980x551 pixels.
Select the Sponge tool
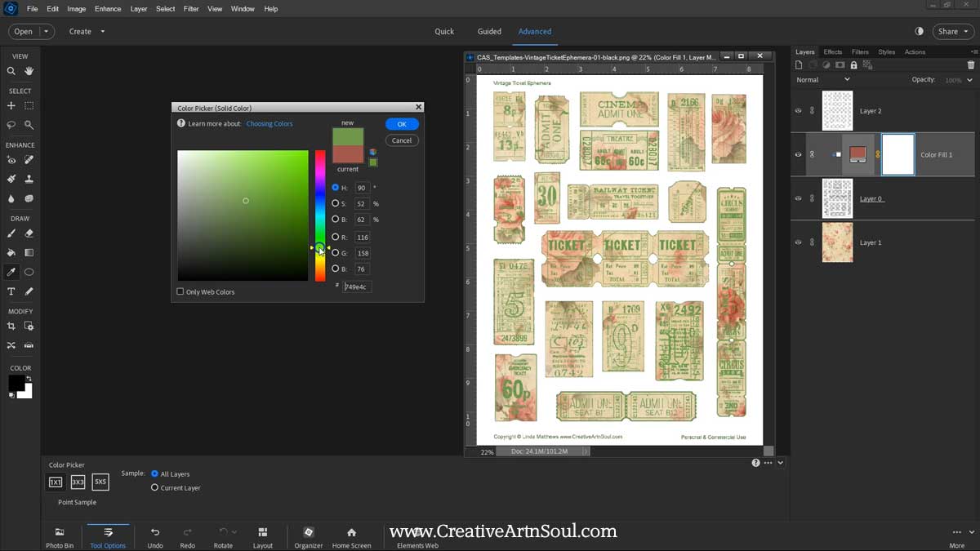pos(29,198)
